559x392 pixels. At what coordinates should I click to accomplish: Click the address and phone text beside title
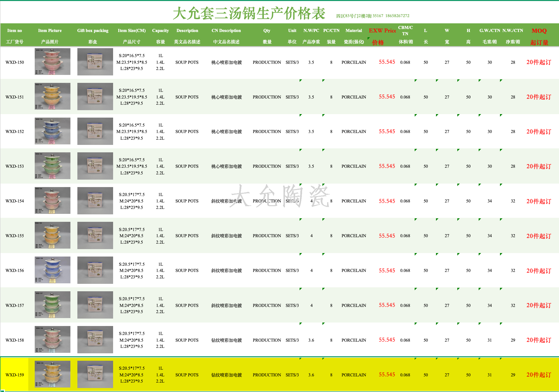click(x=373, y=16)
